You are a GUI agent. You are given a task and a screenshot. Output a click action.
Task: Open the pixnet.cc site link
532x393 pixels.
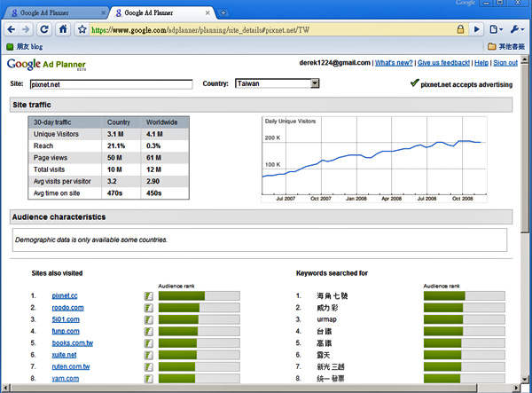[65, 295]
